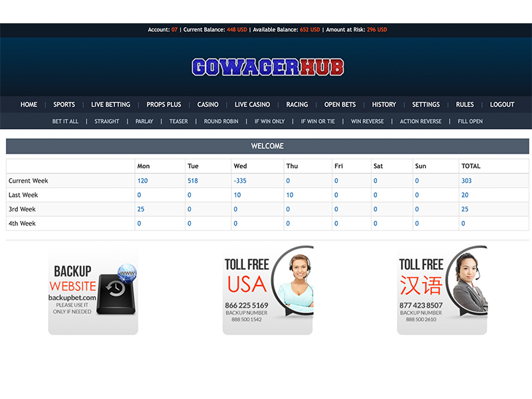Click the WELCOME header bar

point(267,146)
